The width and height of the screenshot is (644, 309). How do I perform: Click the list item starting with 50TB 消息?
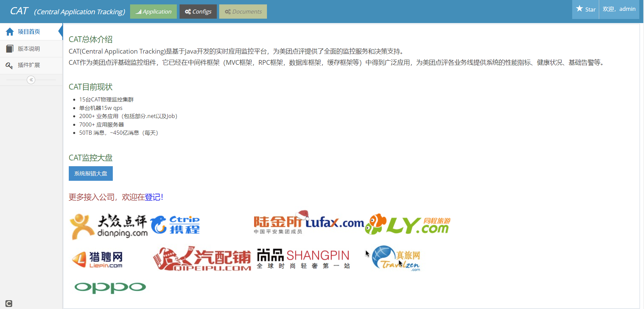119,133
